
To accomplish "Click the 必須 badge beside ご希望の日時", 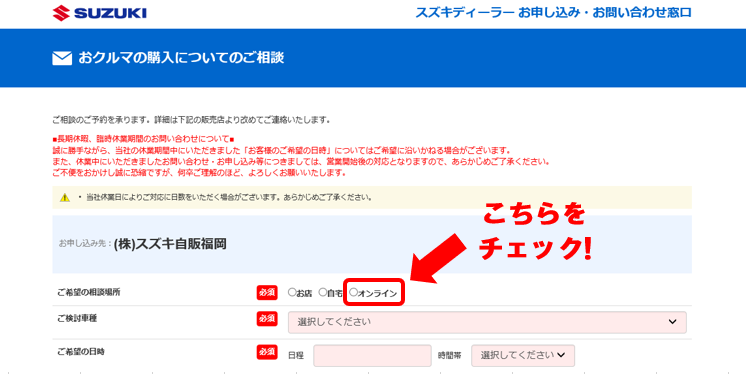I will 267,352.
